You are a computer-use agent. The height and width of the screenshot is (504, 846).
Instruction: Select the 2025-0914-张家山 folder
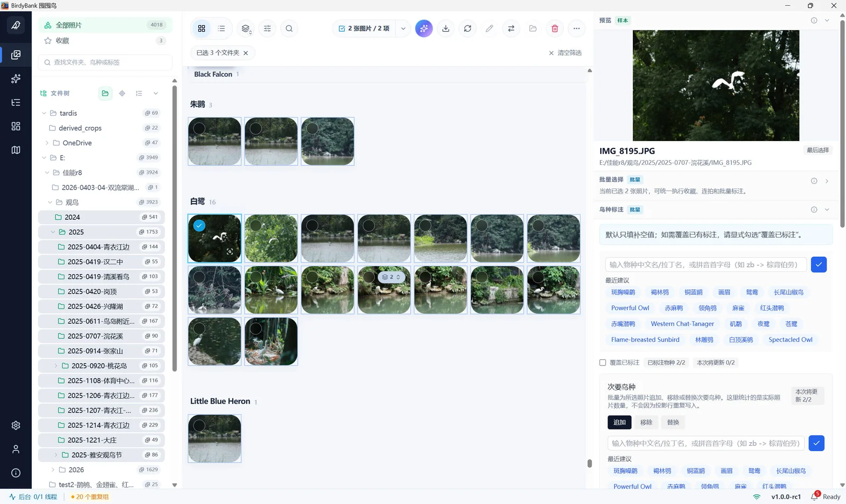click(102, 351)
